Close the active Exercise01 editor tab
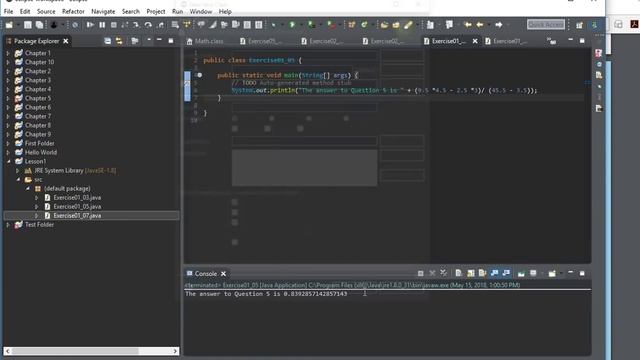Image resolution: width=640 pixels, height=360 pixels. [475, 41]
